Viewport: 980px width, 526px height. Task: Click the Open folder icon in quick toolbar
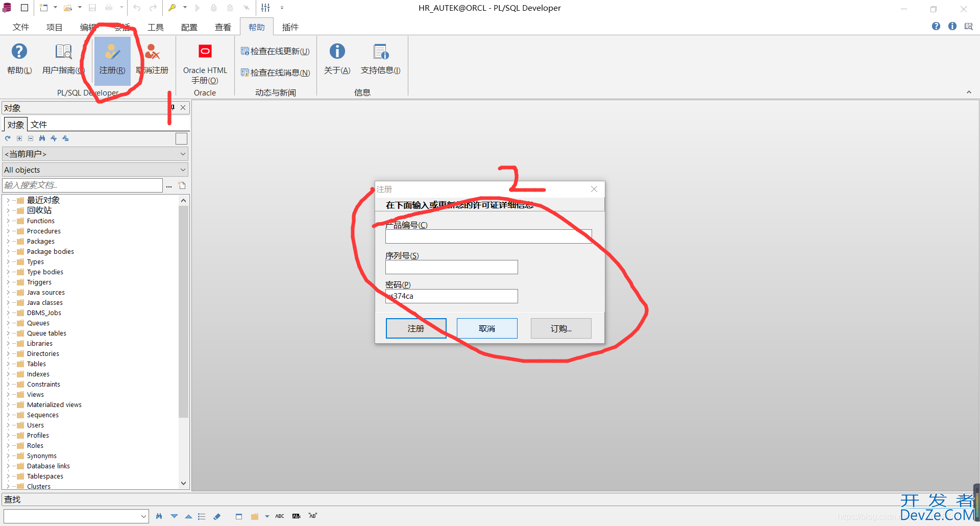(68, 8)
